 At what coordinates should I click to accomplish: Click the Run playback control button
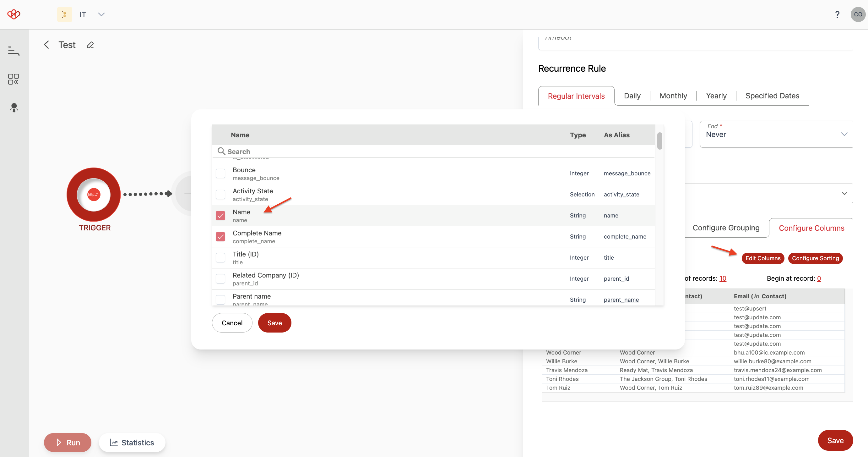coord(67,442)
